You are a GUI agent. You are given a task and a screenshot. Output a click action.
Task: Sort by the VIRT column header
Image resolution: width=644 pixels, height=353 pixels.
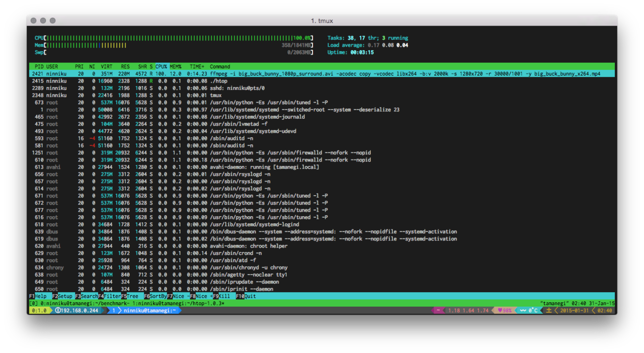[107, 66]
